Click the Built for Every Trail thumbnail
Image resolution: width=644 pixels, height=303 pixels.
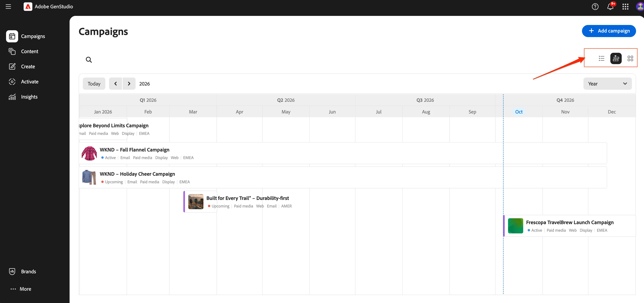(x=196, y=202)
